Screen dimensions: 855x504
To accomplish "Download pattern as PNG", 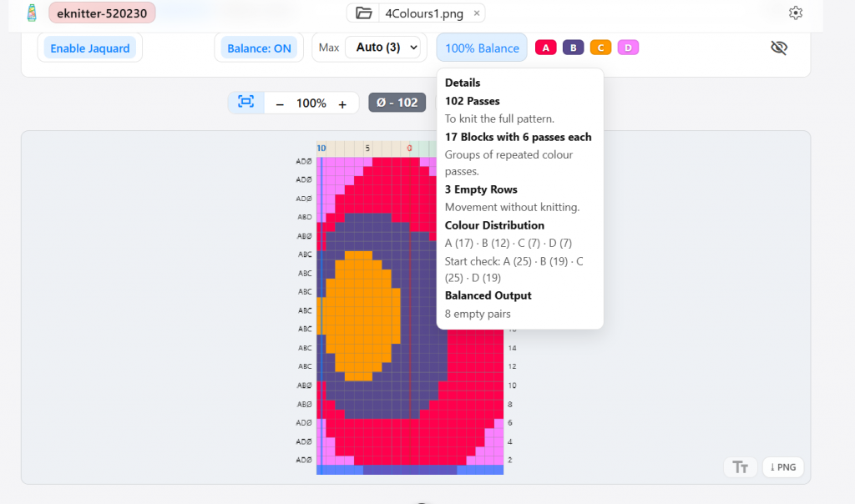I will point(782,467).
